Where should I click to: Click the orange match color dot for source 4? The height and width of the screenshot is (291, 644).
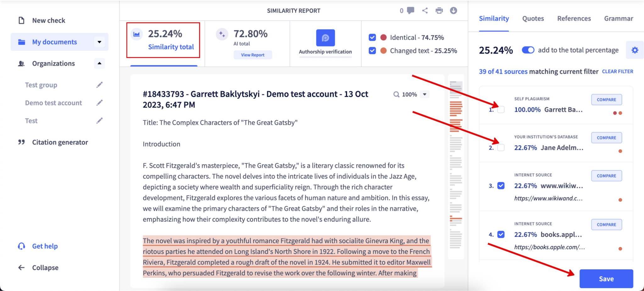tap(620, 248)
